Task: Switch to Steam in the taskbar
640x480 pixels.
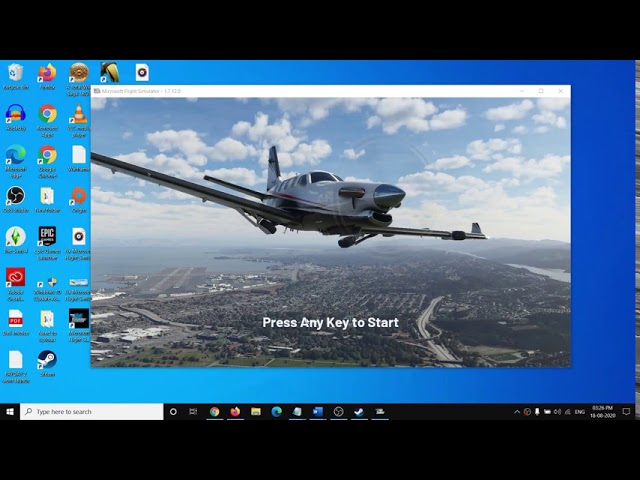Action: [359, 412]
